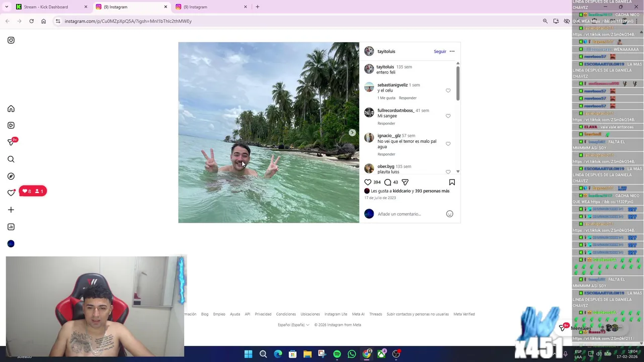Click the address bar URL
The image size is (644, 362).
128,21
